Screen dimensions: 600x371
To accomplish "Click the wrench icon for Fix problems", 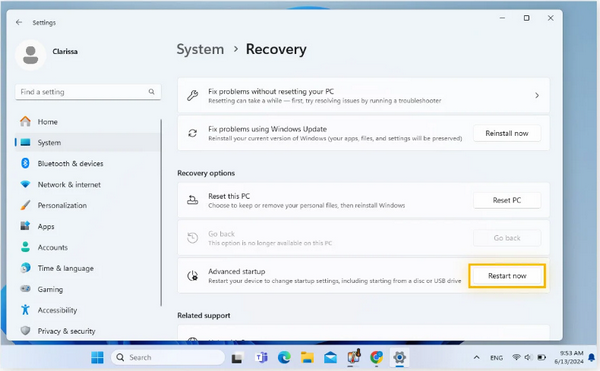I will point(192,95).
